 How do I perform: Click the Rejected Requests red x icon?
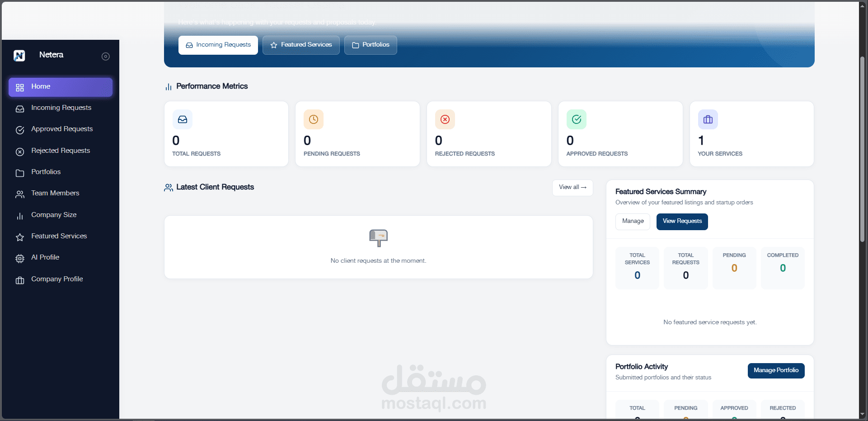445,119
